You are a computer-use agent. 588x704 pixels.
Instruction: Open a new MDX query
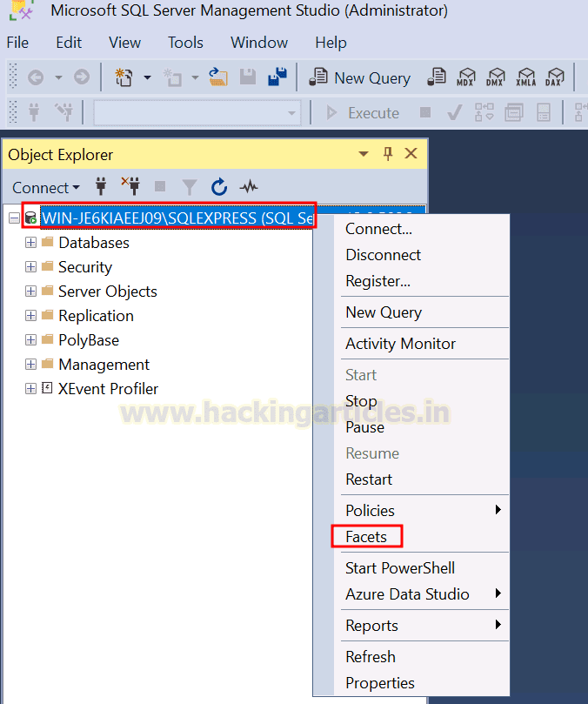[466, 77]
